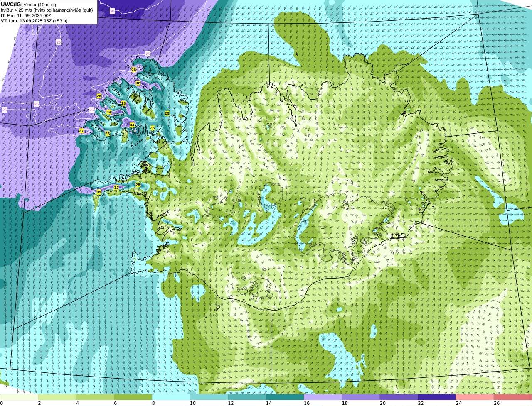
Task: Click the yellow "27" maximum gust label
Action: [x=81, y=131]
